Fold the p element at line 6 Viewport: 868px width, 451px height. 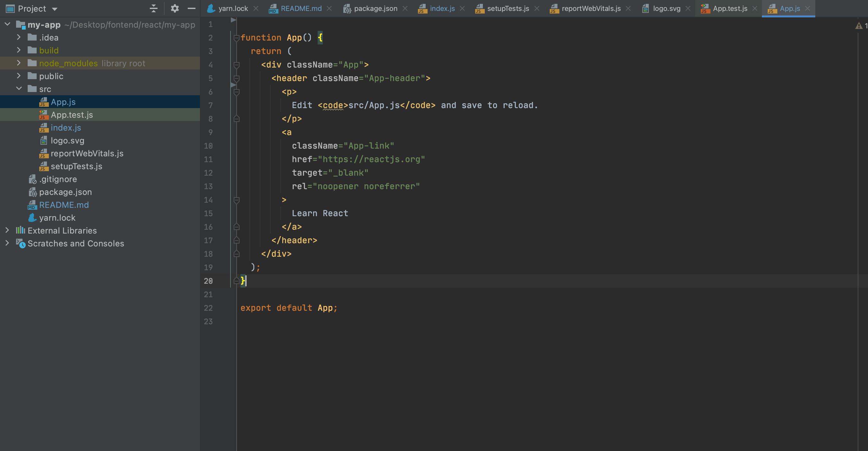pyautogui.click(x=237, y=92)
